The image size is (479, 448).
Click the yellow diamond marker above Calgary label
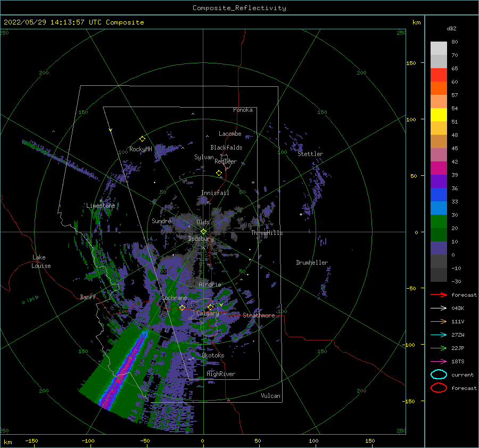tap(210, 307)
